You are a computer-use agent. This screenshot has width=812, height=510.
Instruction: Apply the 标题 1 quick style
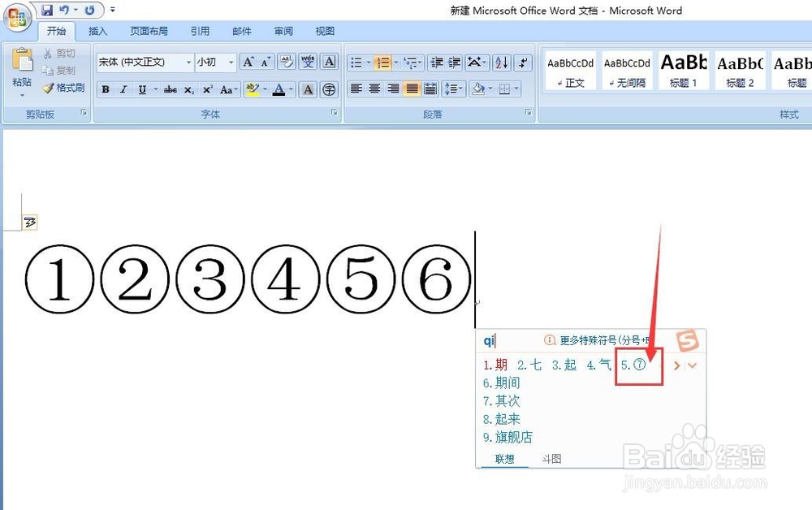(x=683, y=70)
